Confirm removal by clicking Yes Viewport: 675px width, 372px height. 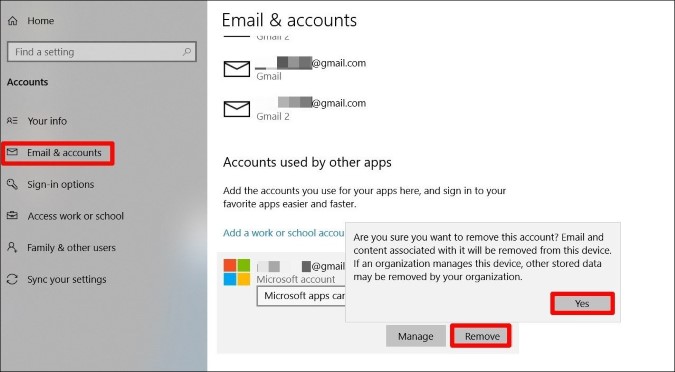[582, 304]
